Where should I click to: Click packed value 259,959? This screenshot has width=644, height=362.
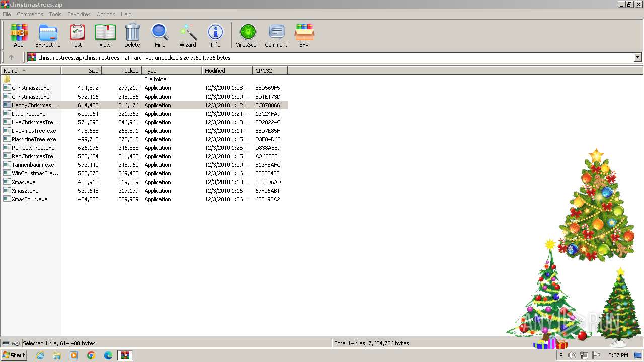tap(128, 199)
